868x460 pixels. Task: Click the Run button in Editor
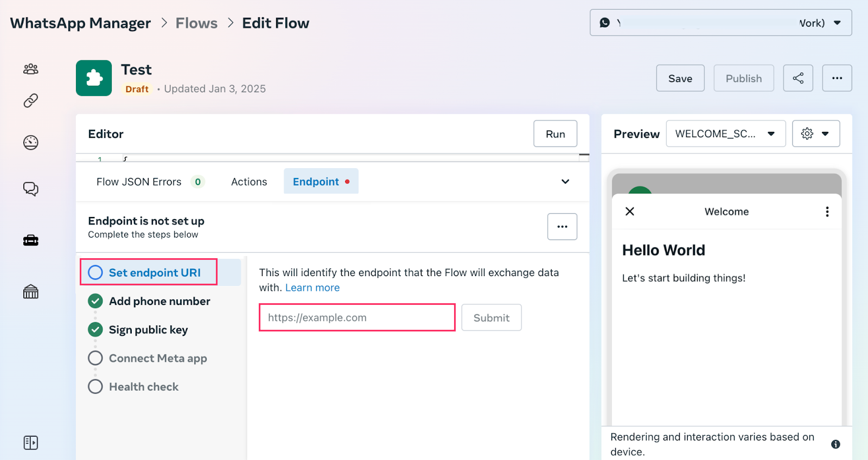[x=556, y=134]
